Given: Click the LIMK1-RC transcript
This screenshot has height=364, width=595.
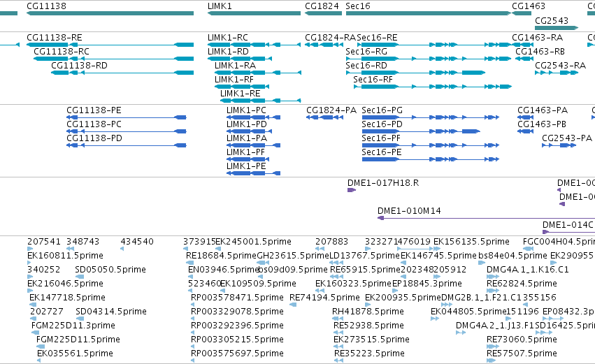Looking at the screenshot, I should pyautogui.click(x=228, y=38).
